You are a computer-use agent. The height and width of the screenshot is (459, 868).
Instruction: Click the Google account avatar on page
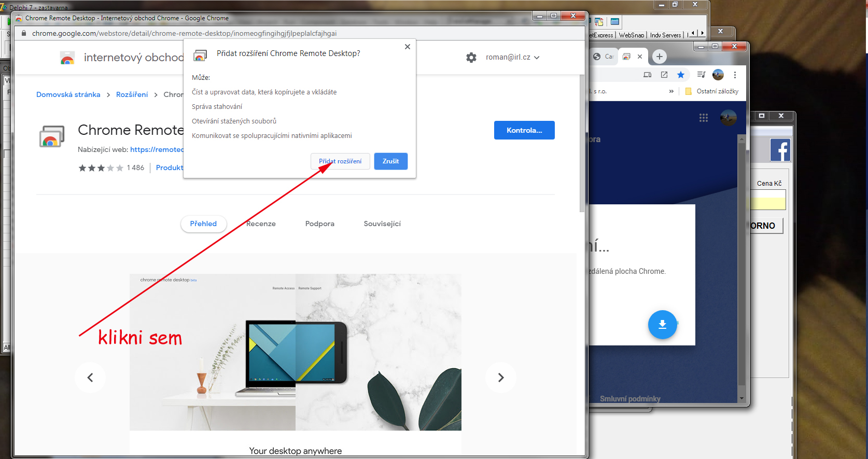[729, 118]
